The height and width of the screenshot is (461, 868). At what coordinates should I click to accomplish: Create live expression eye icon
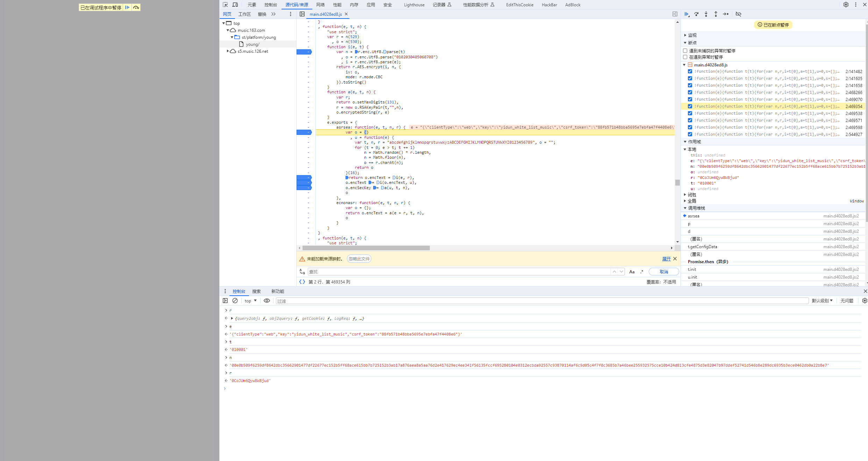(x=267, y=301)
